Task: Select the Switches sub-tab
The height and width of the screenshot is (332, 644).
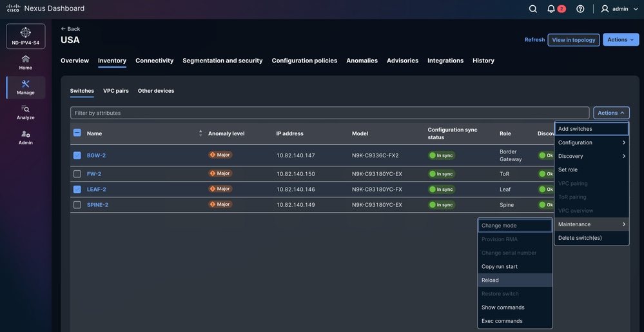Action: 82,91
